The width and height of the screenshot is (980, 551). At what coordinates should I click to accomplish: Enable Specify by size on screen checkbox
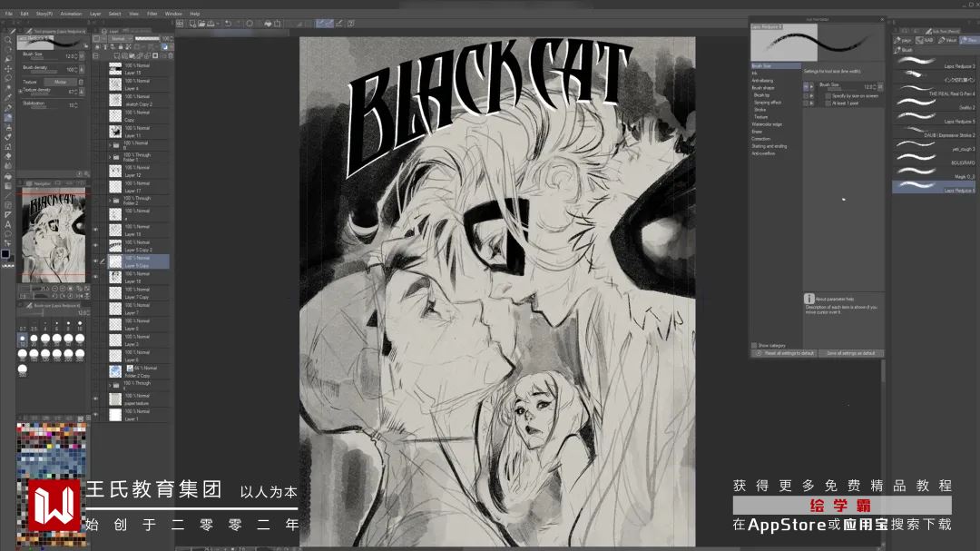(828, 95)
